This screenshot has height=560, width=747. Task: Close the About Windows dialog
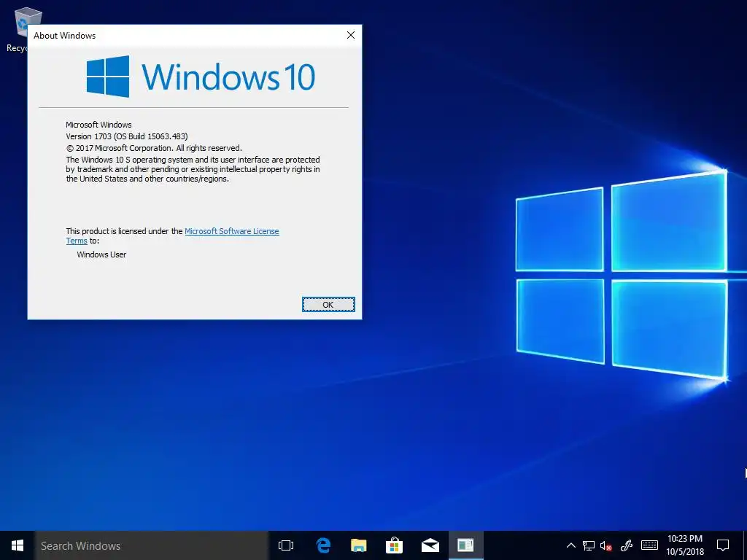pyautogui.click(x=351, y=35)
